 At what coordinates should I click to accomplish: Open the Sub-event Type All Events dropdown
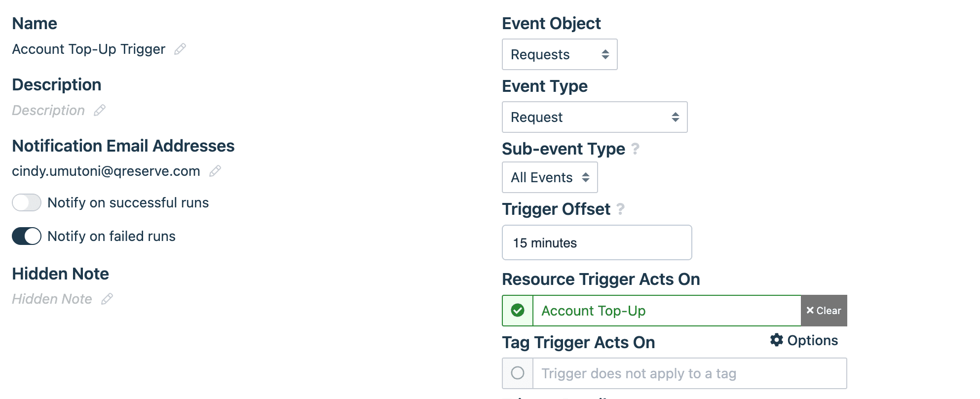coord(549,177)
